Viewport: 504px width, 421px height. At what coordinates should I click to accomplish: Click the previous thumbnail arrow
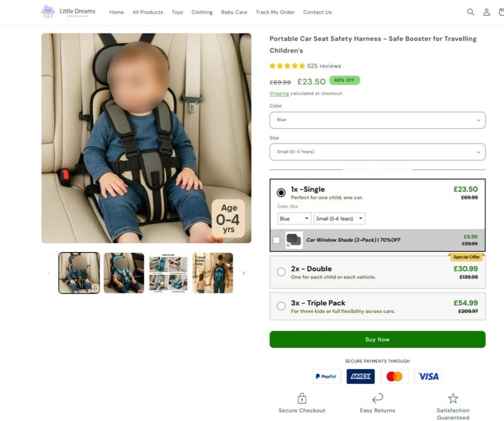tap(49, 273)
